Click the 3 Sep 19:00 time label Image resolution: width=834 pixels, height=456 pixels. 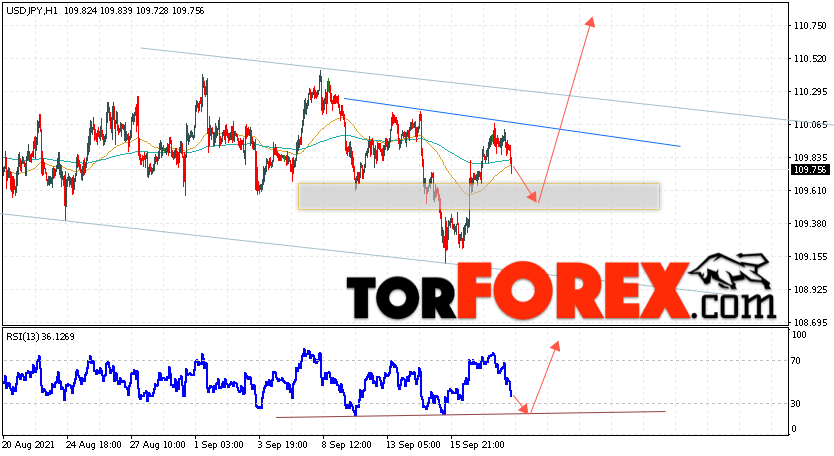point(282,445)
